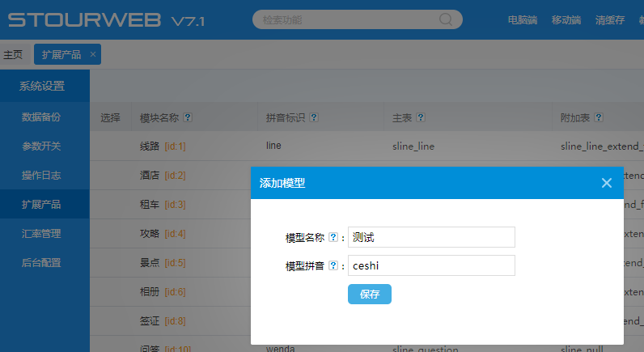This screenshot has width=644, height=352.
Task: Switch to the 主页 tab
Action: click(13, 55)
